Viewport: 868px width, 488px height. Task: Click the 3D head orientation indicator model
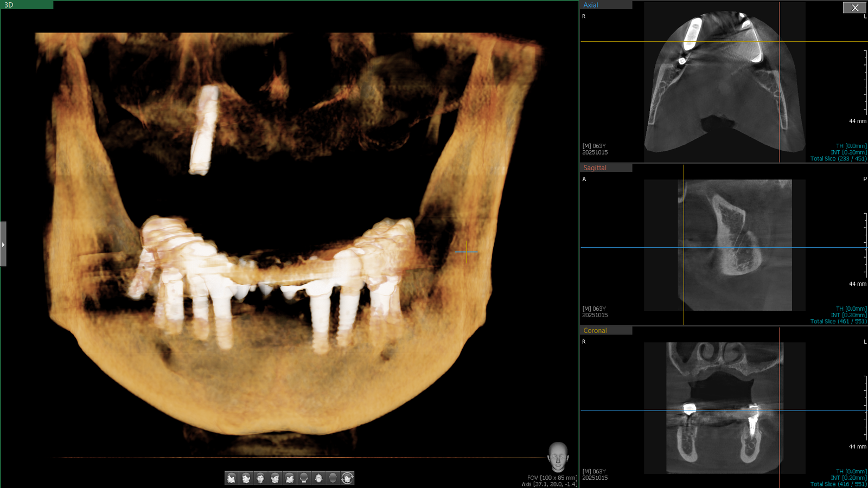coord(558,457)
